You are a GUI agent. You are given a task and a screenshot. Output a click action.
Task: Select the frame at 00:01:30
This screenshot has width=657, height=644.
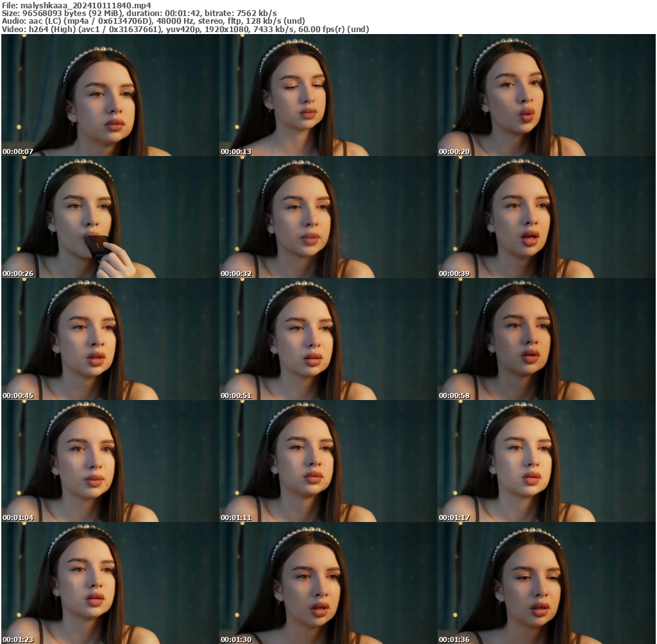(x=328, y=583)
